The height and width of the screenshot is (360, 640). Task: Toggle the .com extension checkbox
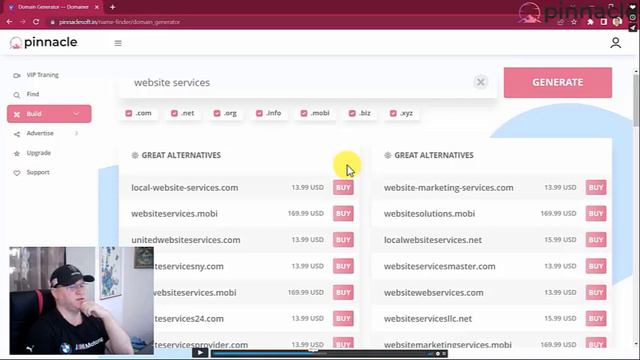coord(129,113)
